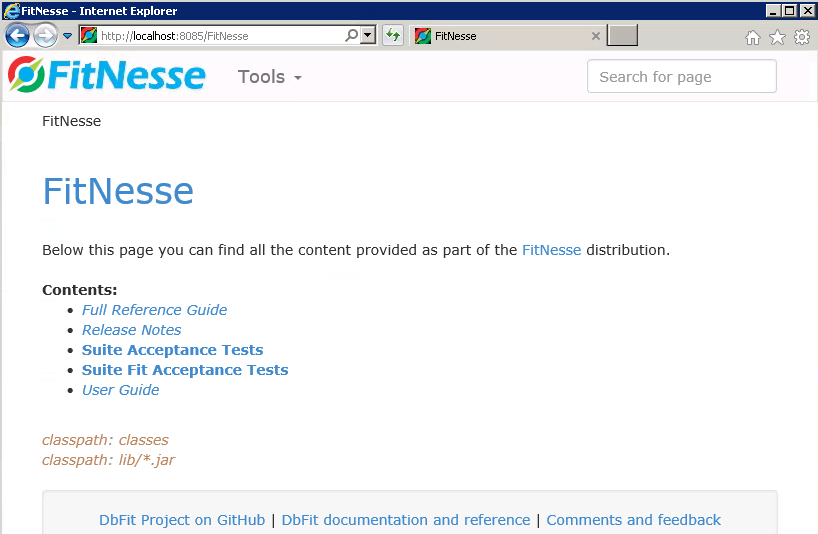Open a new tab with the blank tab button

point(622,35)
